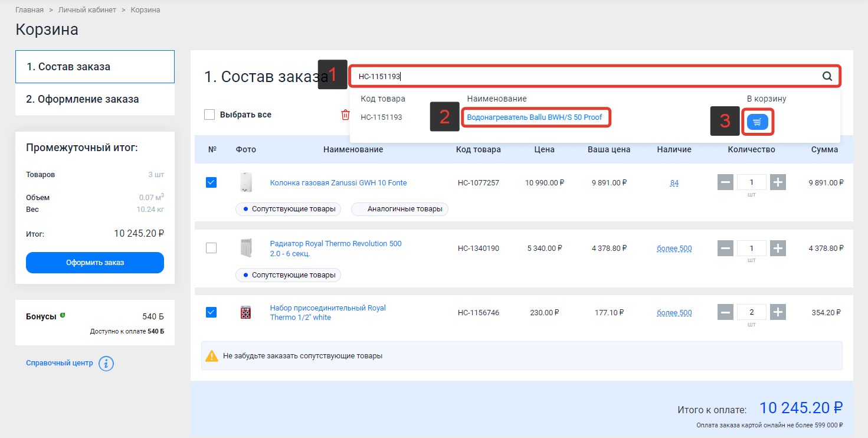Click product code HC-1340190
The height and width of the screenshot is (438, 868).
(x=478, y=249)
